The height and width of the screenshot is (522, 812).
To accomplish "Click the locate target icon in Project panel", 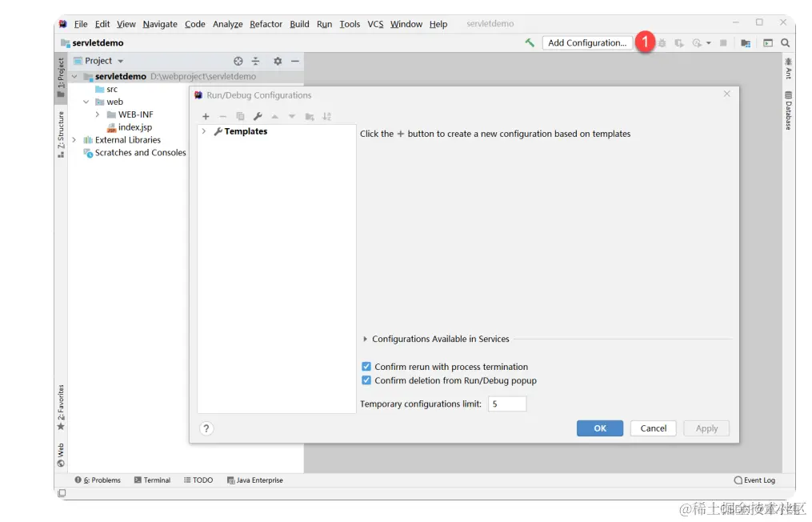I will [238, 61].
